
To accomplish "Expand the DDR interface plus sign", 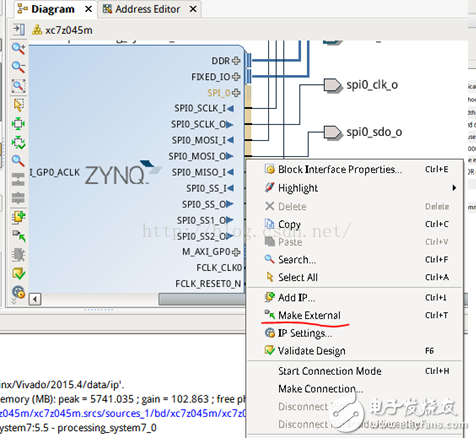I will tap(236, 61).
